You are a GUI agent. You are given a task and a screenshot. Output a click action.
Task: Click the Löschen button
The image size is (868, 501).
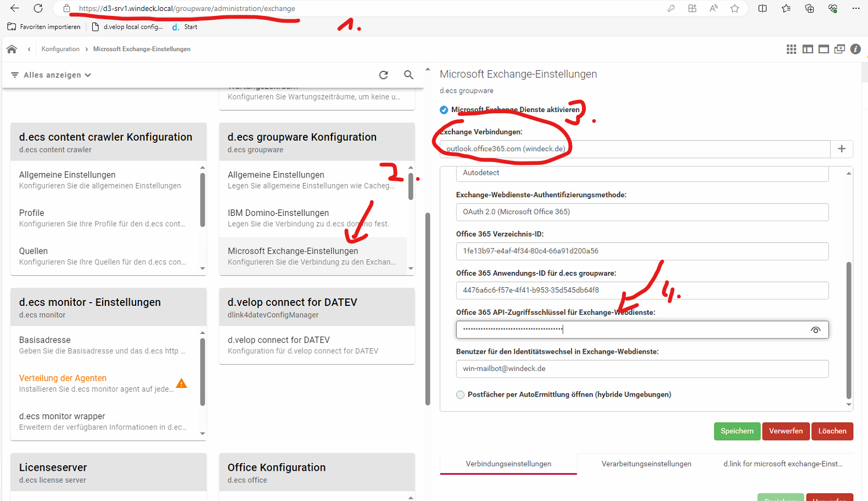coord(832,431)
